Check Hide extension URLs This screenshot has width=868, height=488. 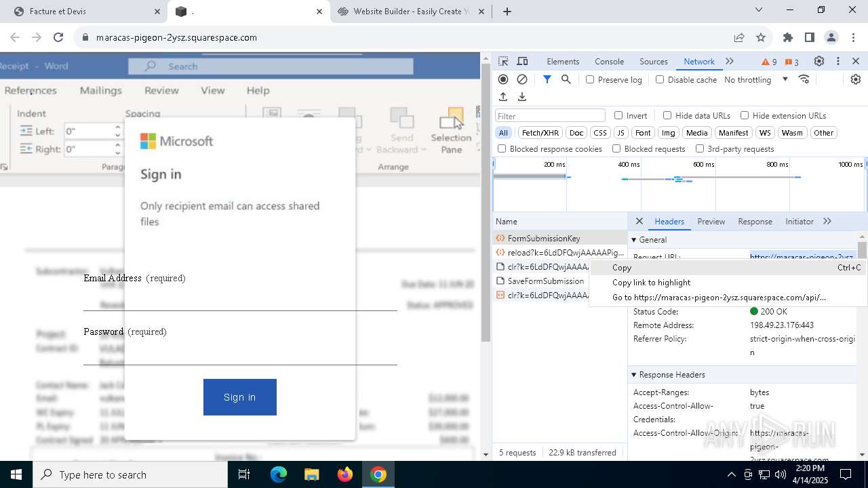[745, 115]
